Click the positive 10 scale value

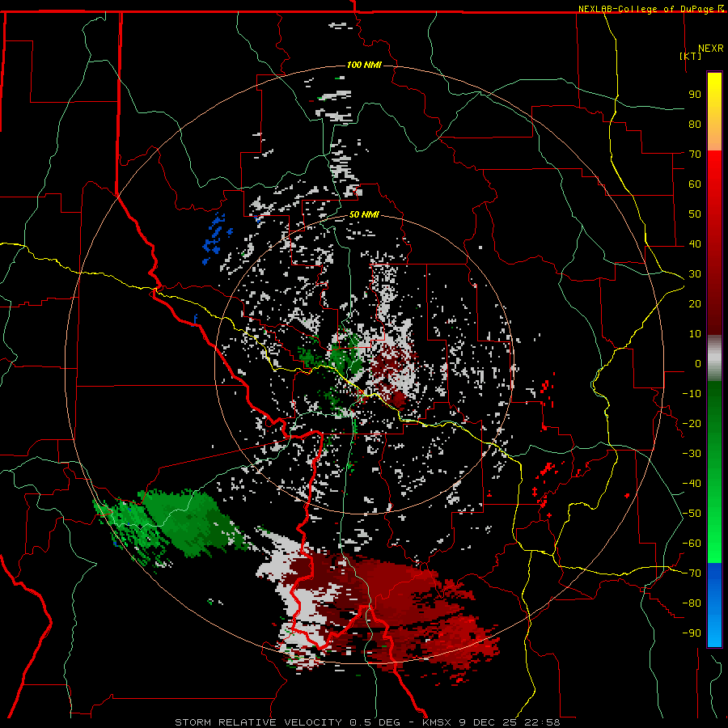click(695, 334)
